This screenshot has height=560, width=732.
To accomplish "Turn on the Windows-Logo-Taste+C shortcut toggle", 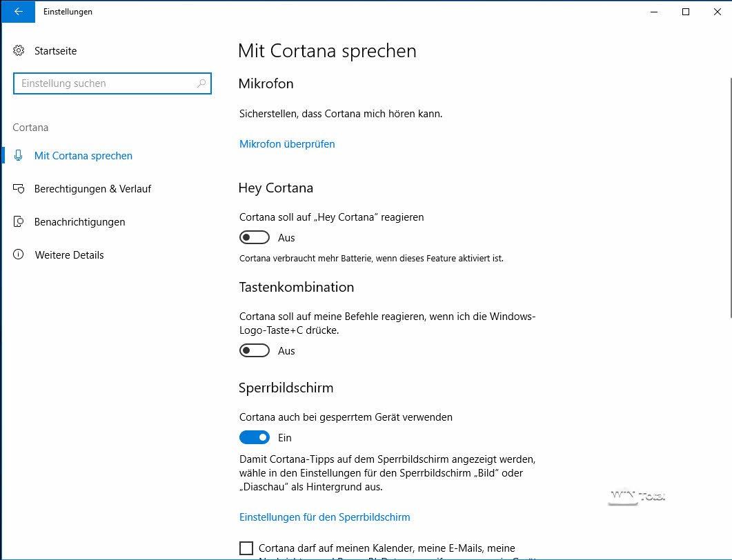I will pos(254,351).
